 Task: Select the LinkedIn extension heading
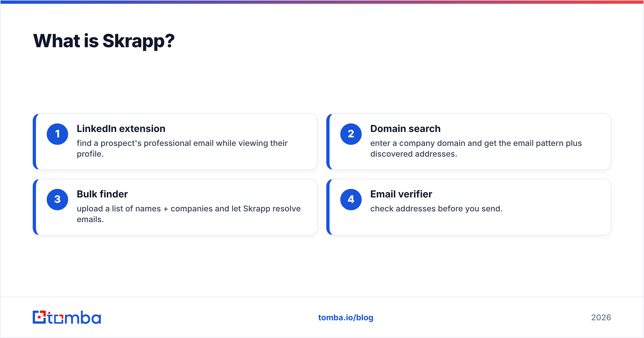coord(121,129)
